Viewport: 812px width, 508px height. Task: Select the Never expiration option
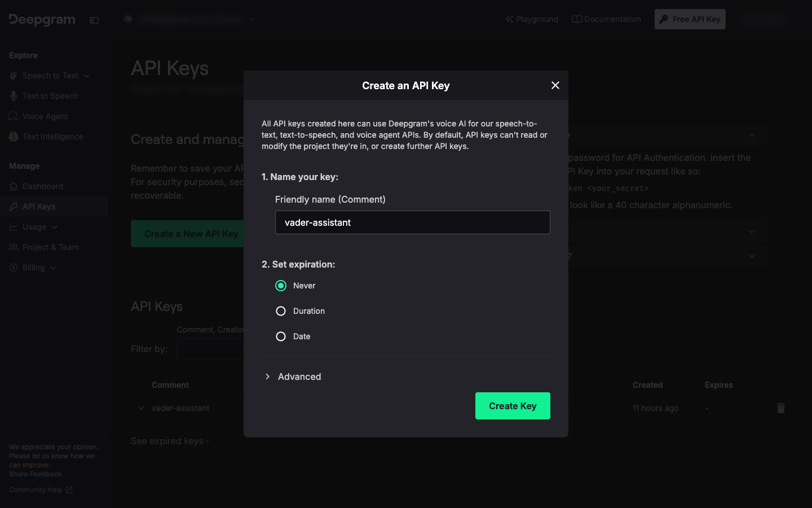coord(281,286)
